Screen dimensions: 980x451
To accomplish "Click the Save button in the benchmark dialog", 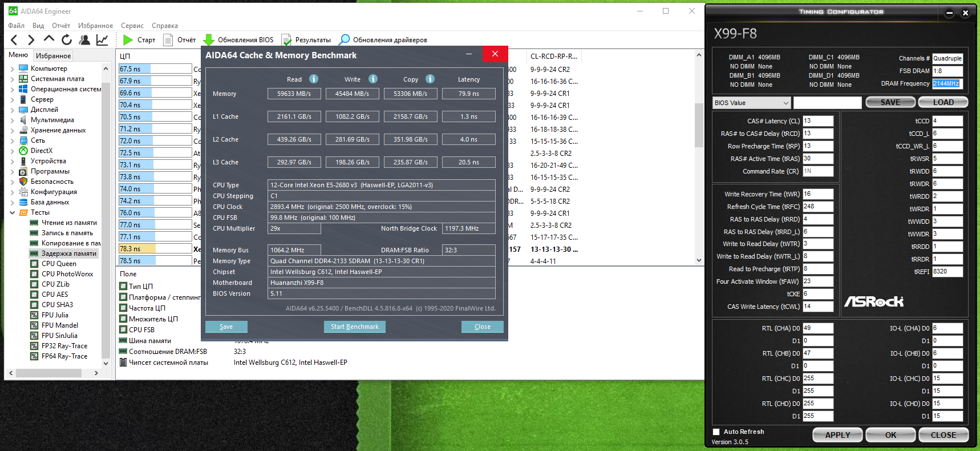I will point(226,327).
